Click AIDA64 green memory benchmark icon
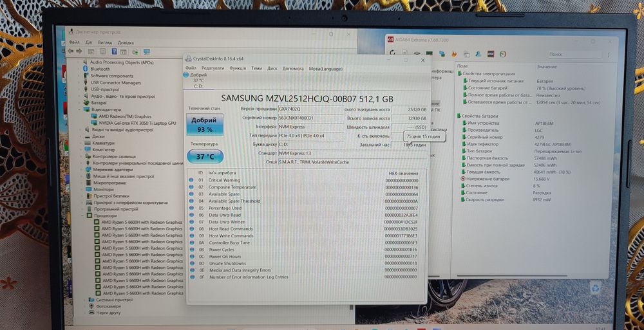 click(429, 53)
